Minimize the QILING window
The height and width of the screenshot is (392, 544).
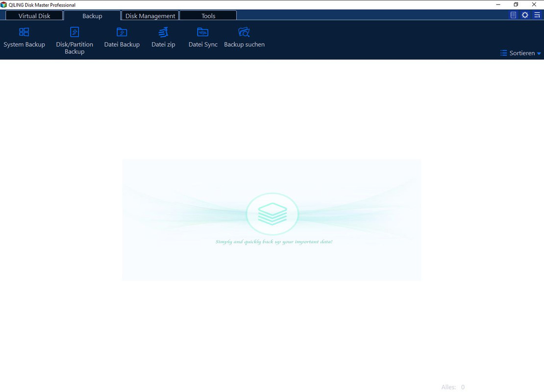[x=498, y=4]
